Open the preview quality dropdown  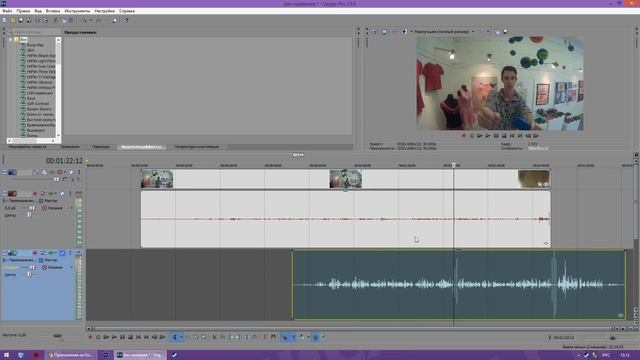pos(473,31)
